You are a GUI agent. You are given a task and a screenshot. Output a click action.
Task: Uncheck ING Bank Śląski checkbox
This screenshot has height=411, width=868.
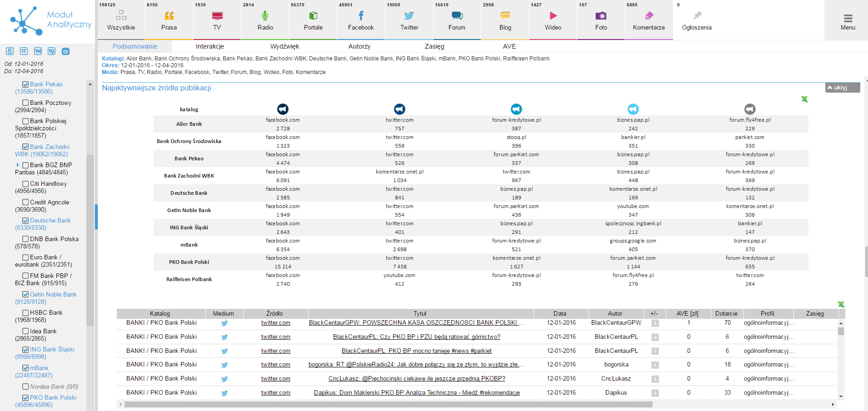(25, 350)
